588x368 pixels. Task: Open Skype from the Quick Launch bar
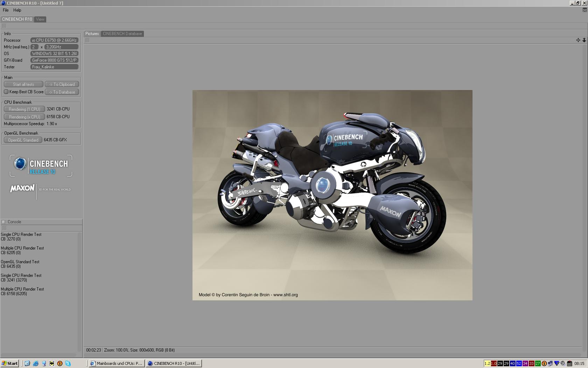click(68, 363)
